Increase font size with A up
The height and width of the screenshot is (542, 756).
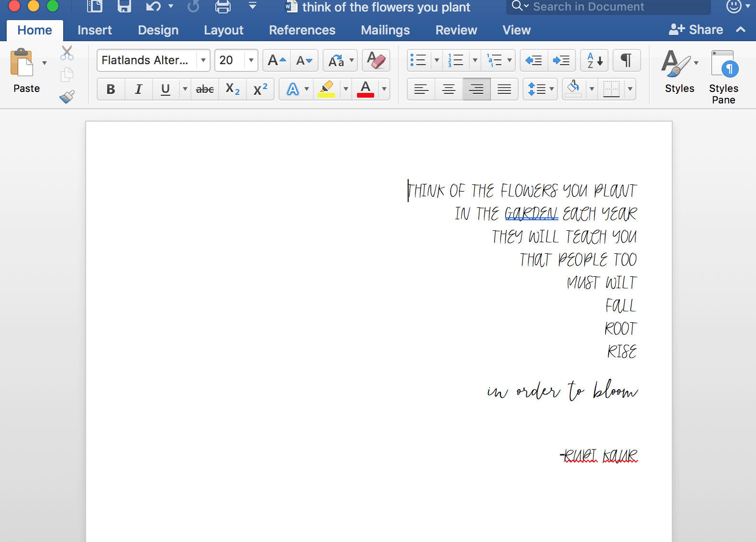(x=277, y=60)
